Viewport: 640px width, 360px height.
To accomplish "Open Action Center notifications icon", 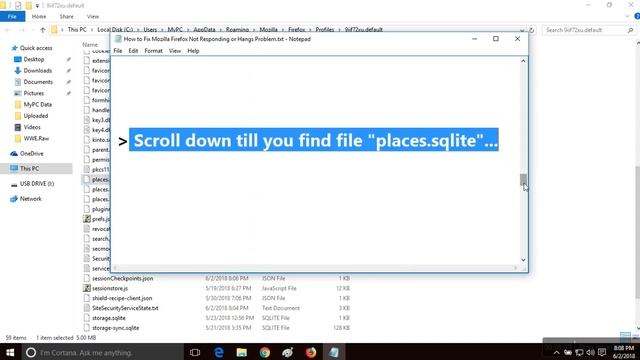I will coord(602,352).
